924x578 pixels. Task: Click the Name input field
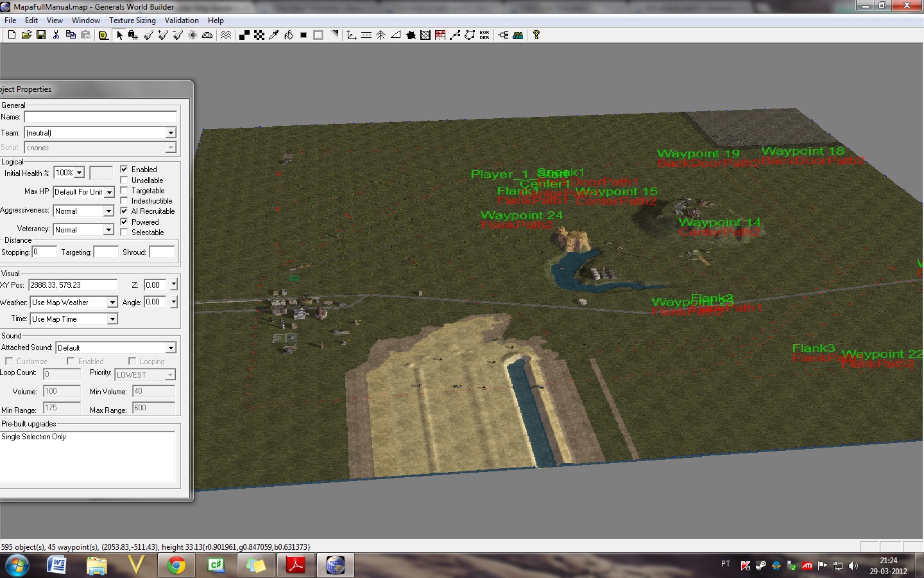point(100,117)
